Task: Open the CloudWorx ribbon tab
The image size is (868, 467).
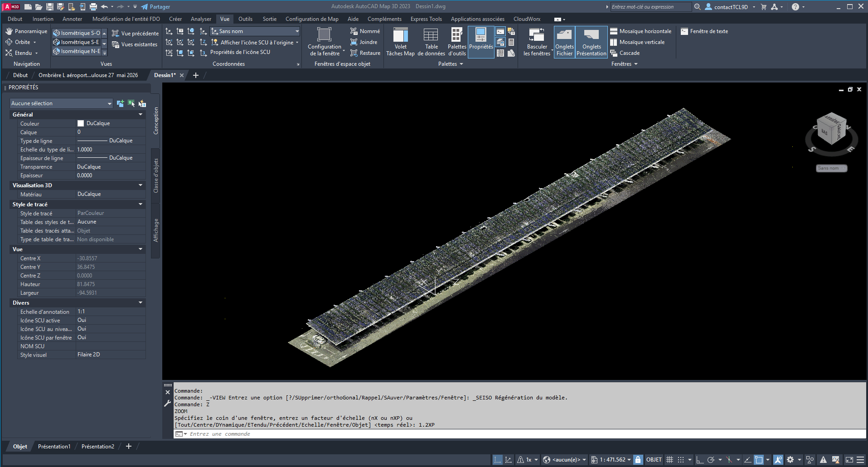Action: 527,19
